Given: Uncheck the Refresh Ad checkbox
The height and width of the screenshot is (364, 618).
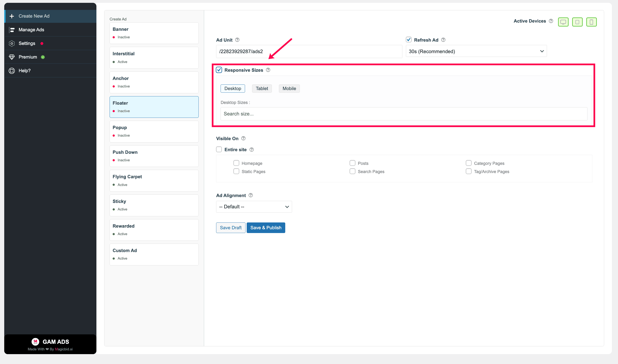Looking at the screenshot, I should 408,40.
